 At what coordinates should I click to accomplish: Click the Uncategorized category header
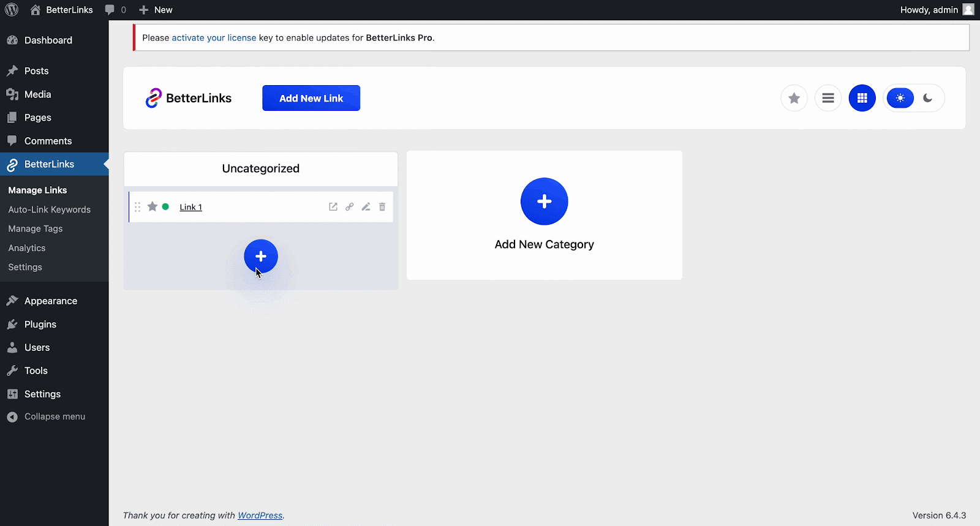pos(261,168)
